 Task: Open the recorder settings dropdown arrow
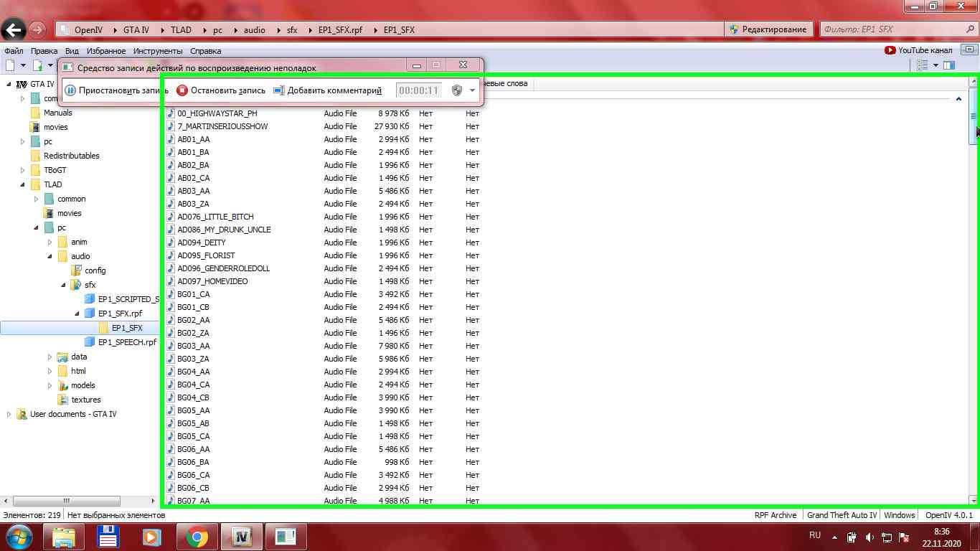(x=472, y=90)
